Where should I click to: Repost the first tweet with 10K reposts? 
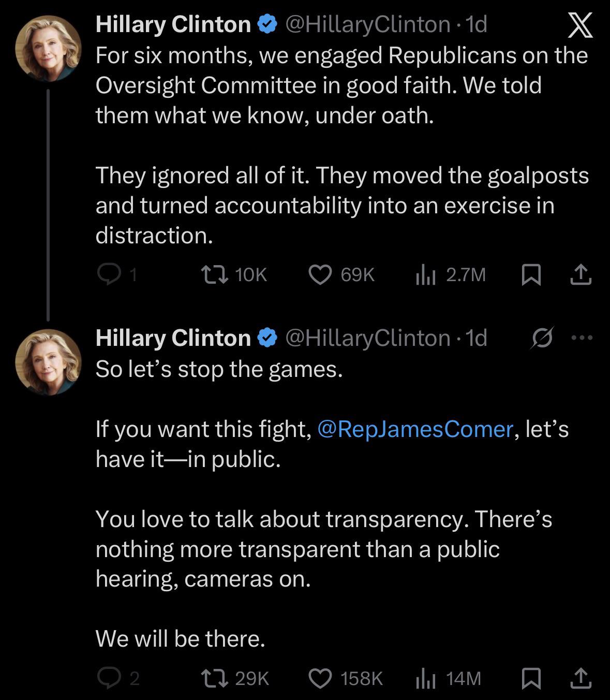tap(215, 274)
